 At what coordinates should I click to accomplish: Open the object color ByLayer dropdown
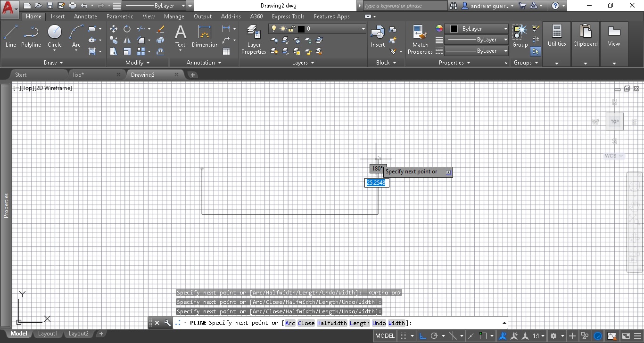[x=477, y=29]
